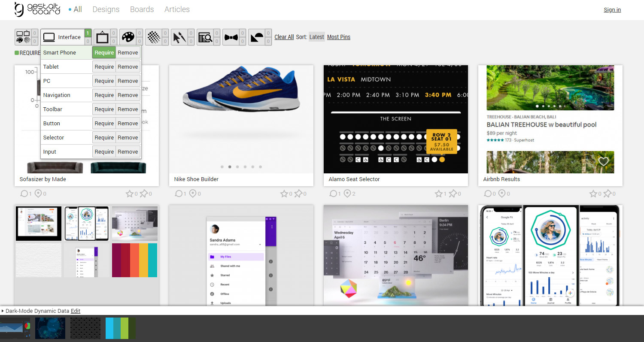Viewport: 644px width, 342px height.
Task: Star the Nike Shoe Builder design
Action: (x=284, y=194)
